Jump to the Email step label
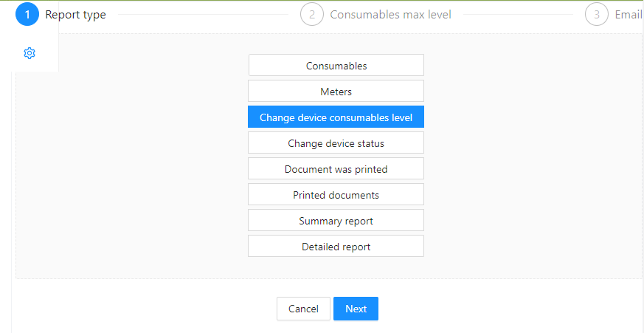This screenshot has height=333, width=644. (629, 15)
